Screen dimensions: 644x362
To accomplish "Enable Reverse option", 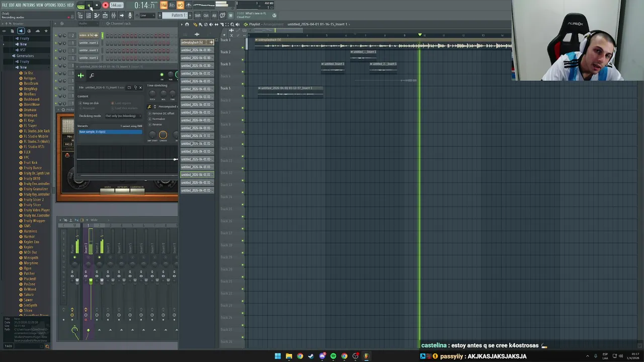I will click(x=155, y=124).
